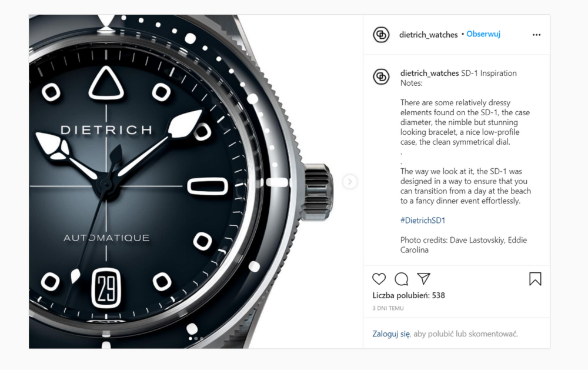This screenshot has width=588, height=370.
Task: Open the #DietrichSD1 hashtag
Action: pos(423,220)
